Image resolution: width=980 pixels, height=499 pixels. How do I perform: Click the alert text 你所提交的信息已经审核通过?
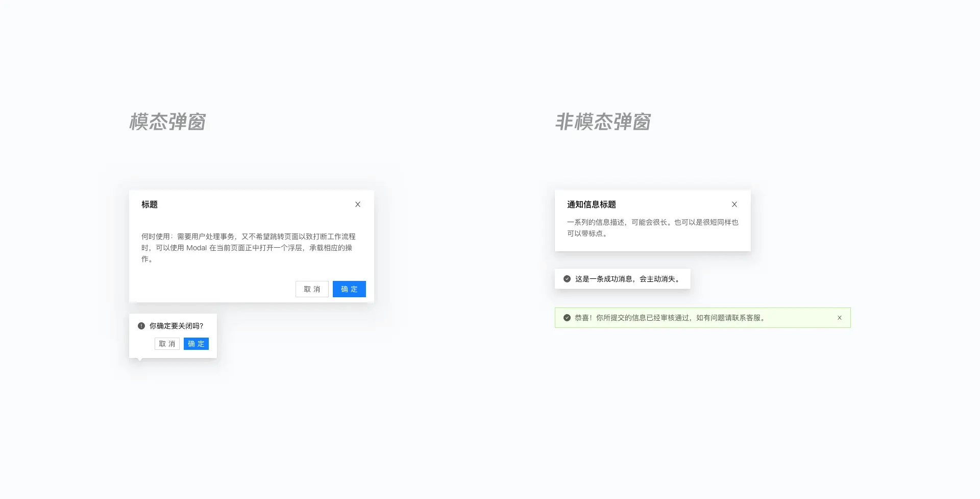[670, 318]
